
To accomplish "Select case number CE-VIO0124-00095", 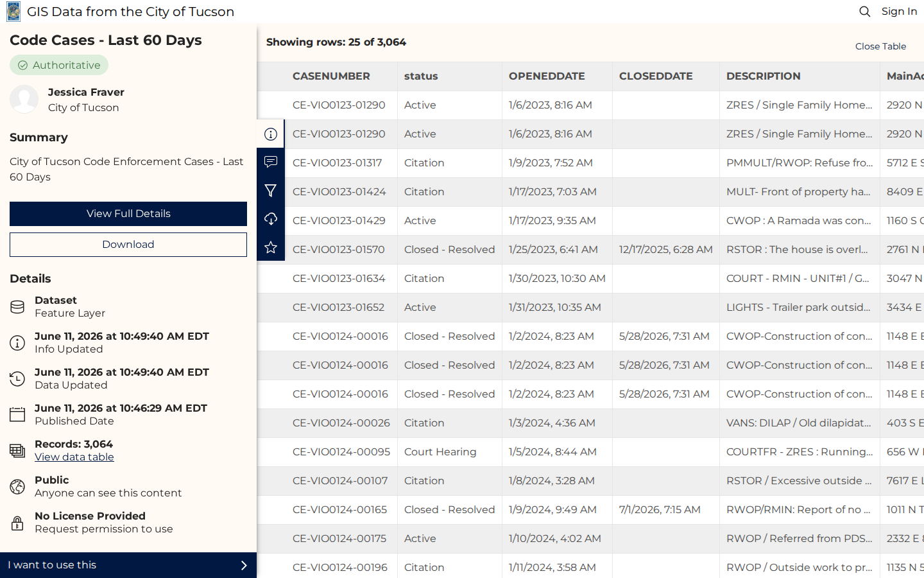I will click(x=341, y=452).
